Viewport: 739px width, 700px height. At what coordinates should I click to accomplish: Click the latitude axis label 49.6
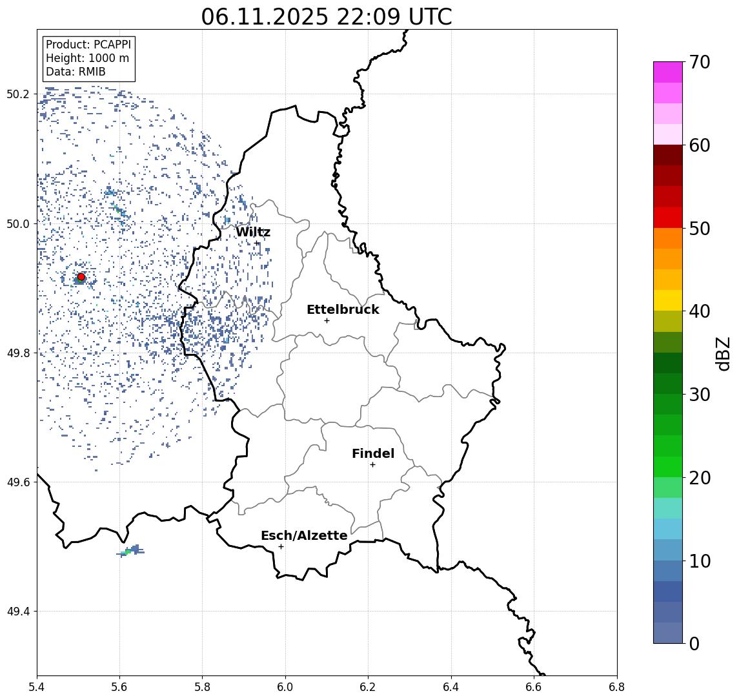point(17,482)
